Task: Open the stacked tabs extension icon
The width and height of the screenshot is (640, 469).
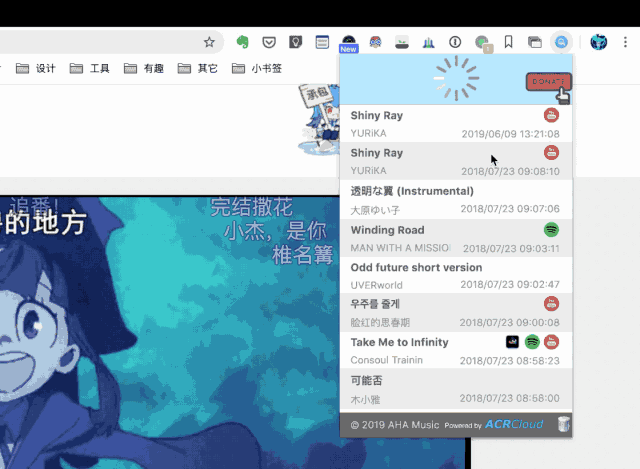Action: click(x=535, y=42)
